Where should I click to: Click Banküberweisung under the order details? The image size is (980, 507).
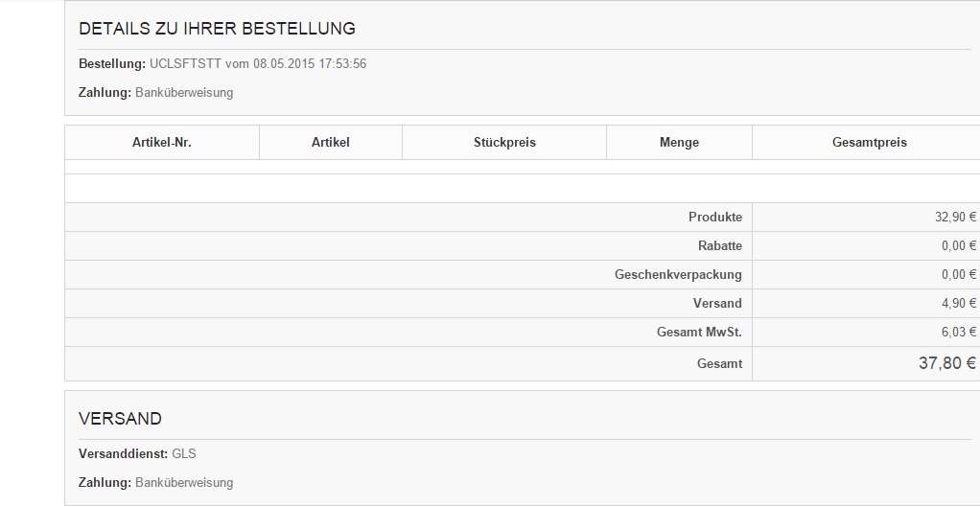pos(184,93)
